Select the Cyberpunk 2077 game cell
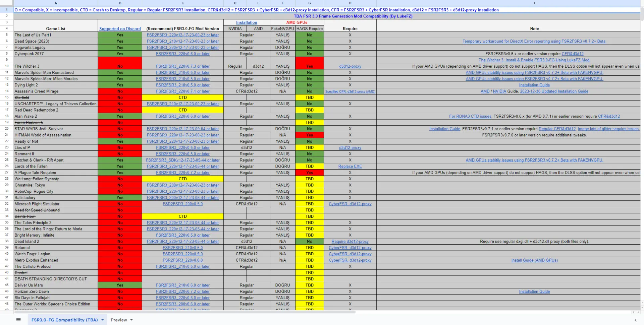The width and height of the screenshot is (644, 325). click(x=56, y=54)
